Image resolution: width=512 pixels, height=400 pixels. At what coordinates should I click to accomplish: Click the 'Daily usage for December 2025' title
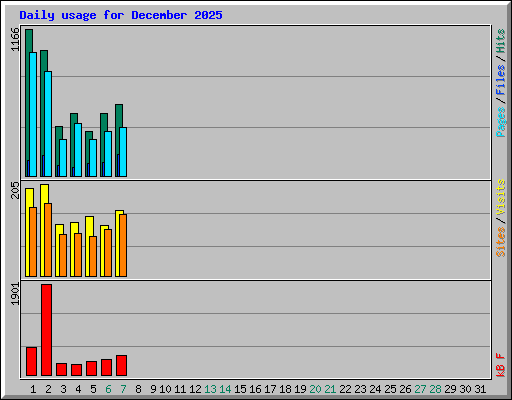pos(121,15)
